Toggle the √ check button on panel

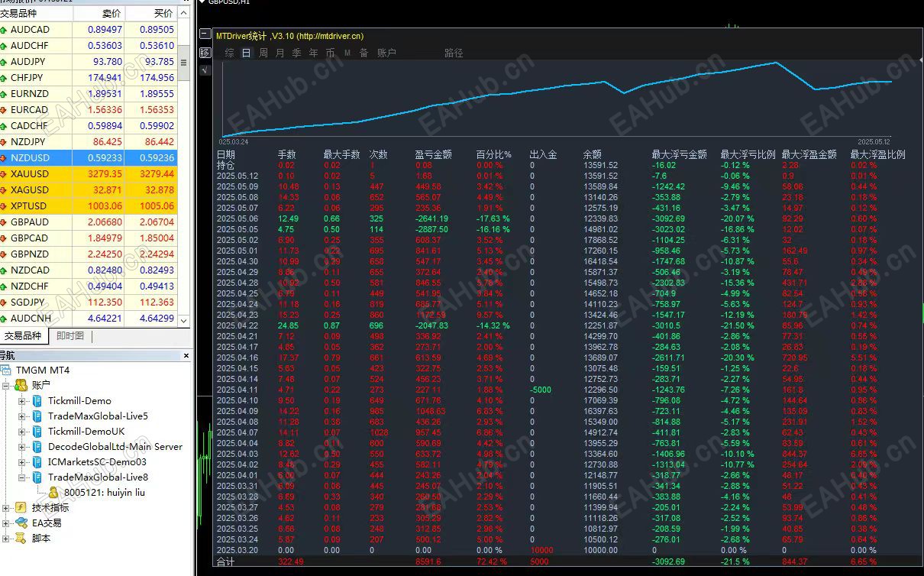click(x=205, y=70)
